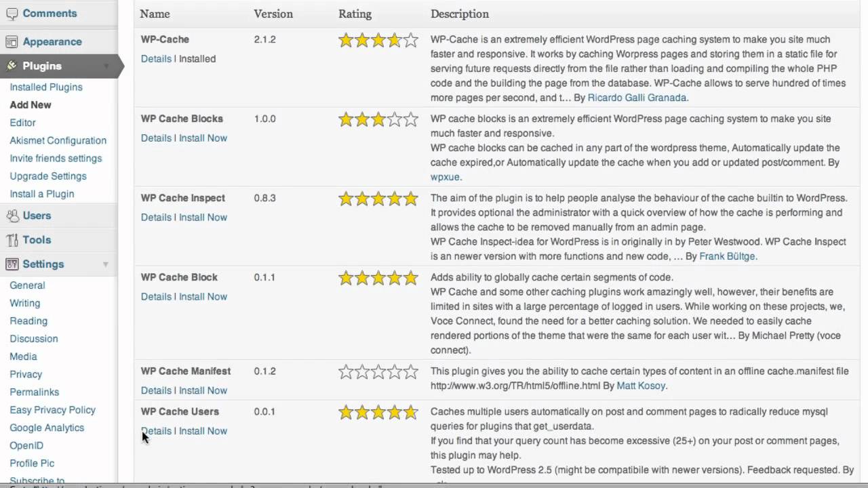868x488 pixels.
Task: Open Google Analytics settings page
Action: pos(47,428)
